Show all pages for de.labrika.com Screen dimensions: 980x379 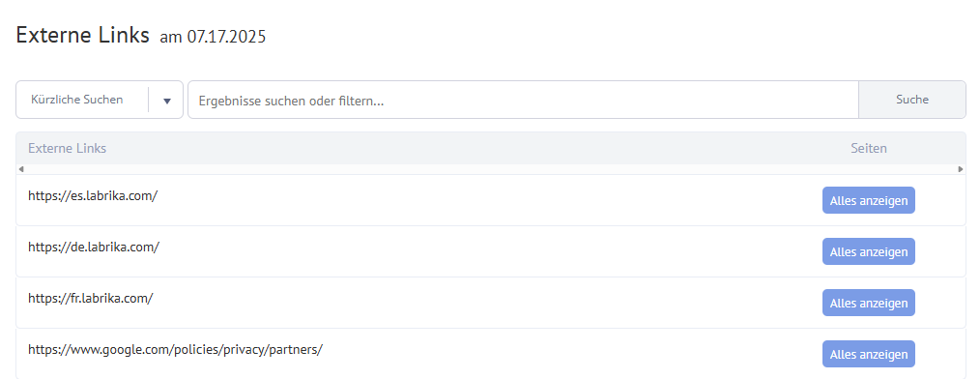click(x=869, y=251)
